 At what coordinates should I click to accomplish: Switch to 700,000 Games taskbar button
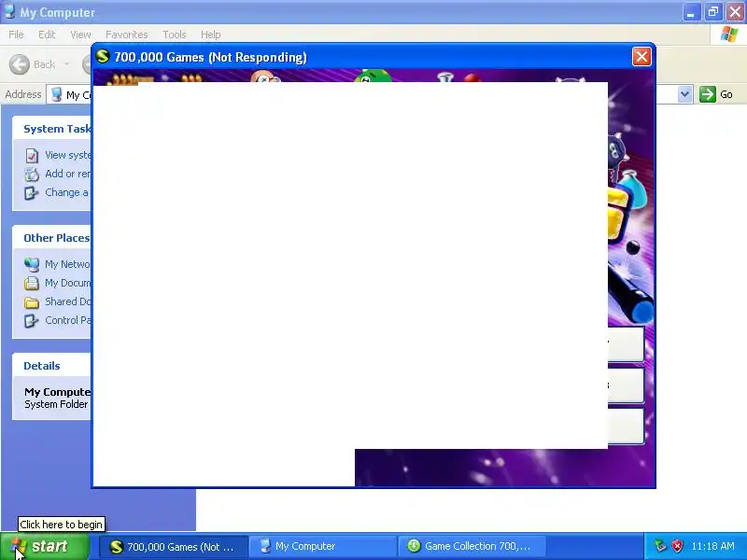pyautogui.click(x=174, y=547)
